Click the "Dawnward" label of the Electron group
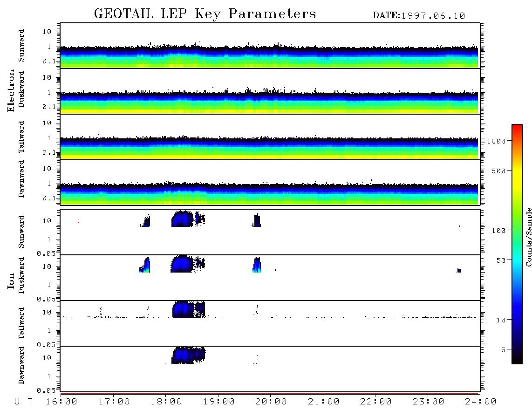The height and width of the screenshot is (410, 532). click(21, 179)
